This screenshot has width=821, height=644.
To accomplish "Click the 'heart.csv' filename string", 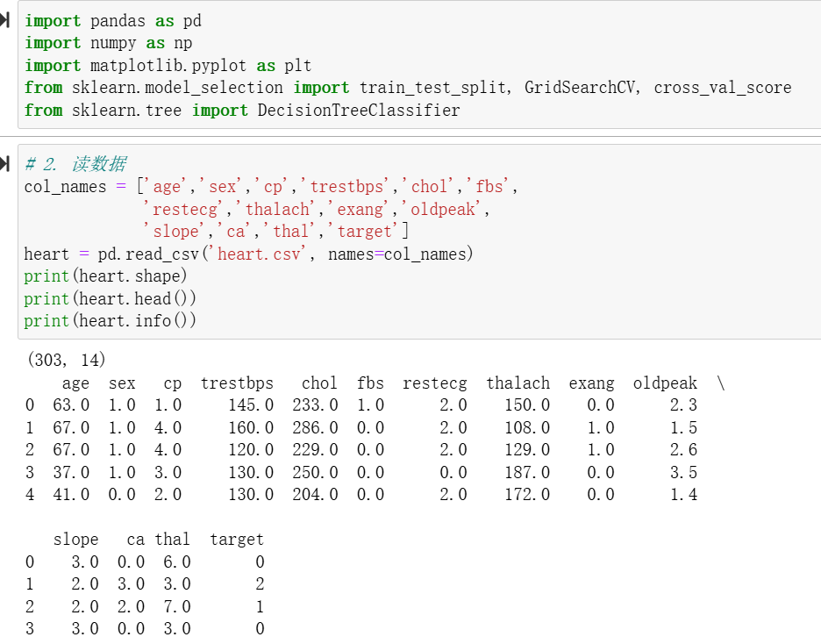I will [258, 254].
